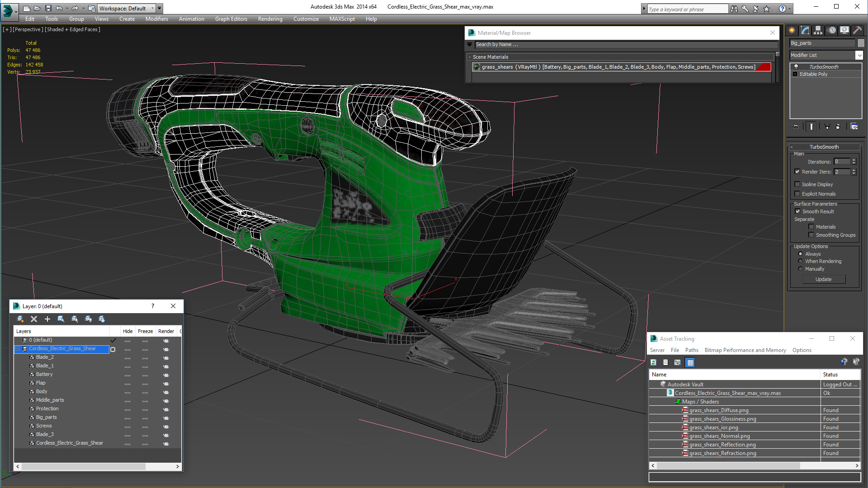
Task: Open the Hierarchy command panel tab
Action: coord(818,30)
